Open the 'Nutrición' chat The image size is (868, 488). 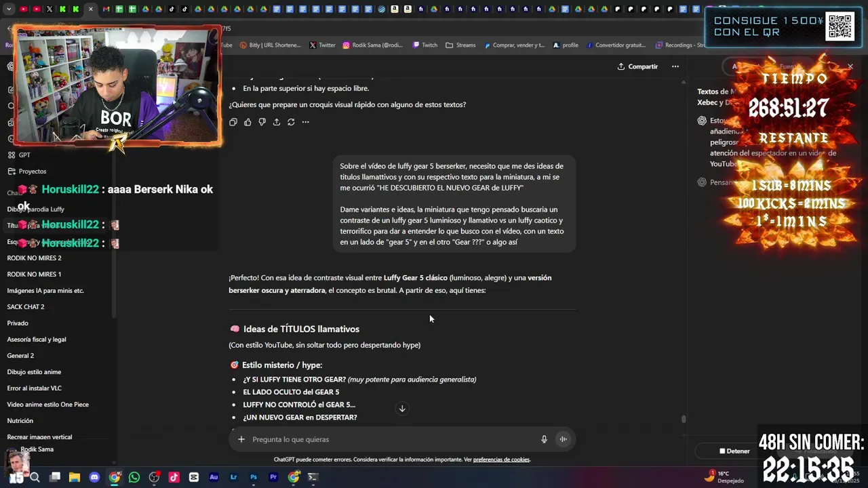(20, 421)
